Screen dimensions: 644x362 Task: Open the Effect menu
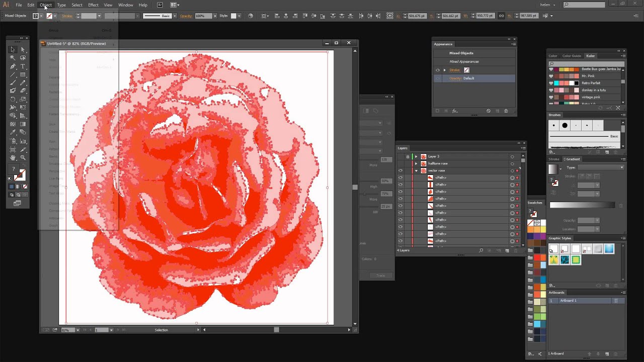point(93,5)
